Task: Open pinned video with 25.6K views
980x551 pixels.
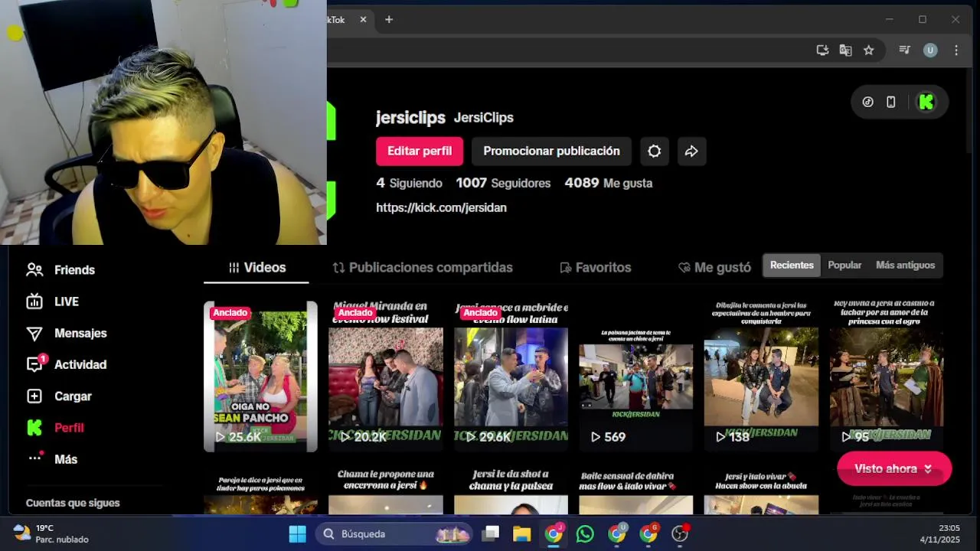Action: coord(260,377)
